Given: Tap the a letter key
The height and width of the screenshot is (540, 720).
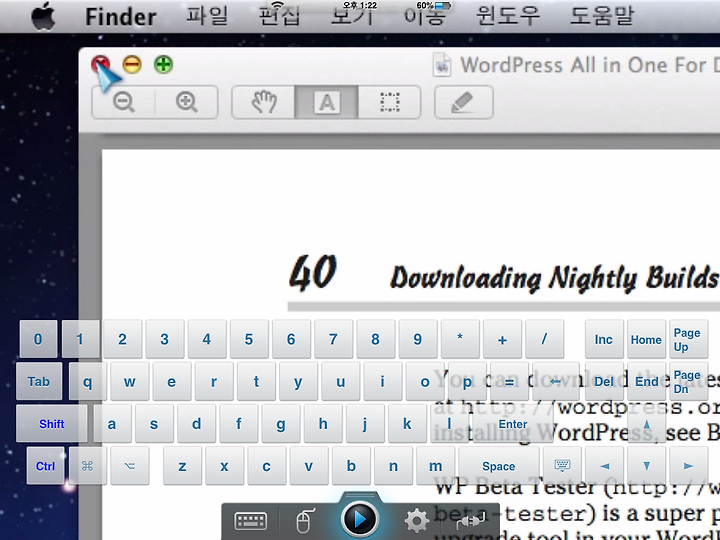Looking at the screenshot, I should coord(112,423).
